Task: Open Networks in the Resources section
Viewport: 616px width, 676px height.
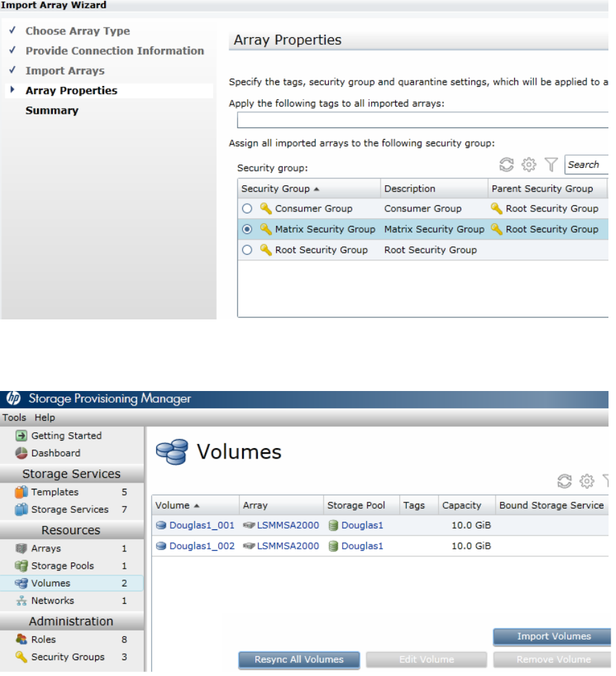Action: [x=52, y=600]
